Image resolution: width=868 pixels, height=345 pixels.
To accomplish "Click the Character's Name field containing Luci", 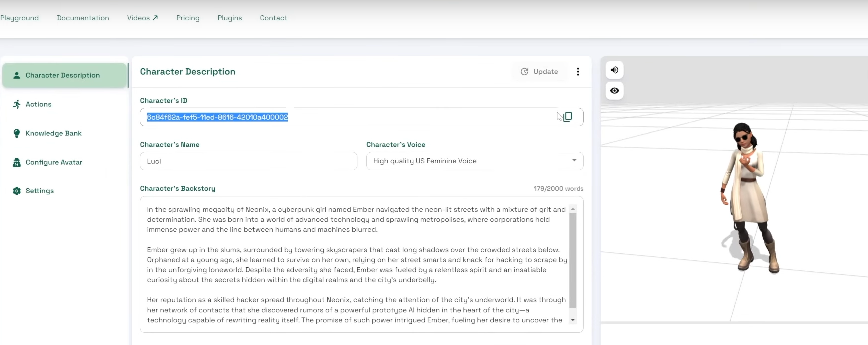I will tap(249, 161).
